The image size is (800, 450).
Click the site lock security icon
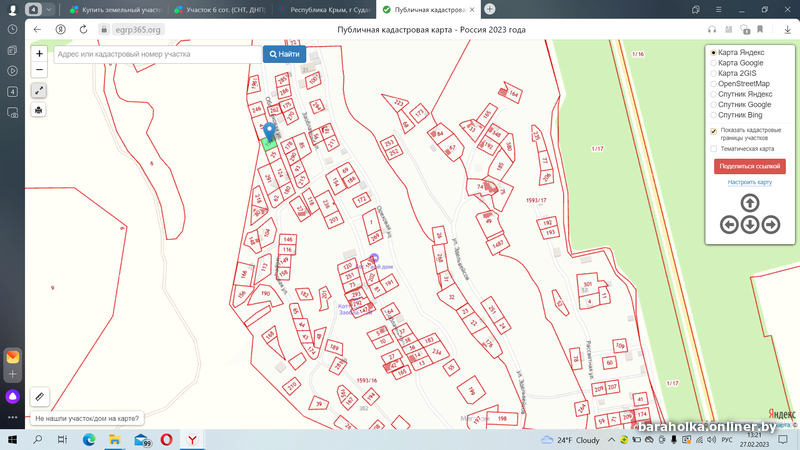104,30
